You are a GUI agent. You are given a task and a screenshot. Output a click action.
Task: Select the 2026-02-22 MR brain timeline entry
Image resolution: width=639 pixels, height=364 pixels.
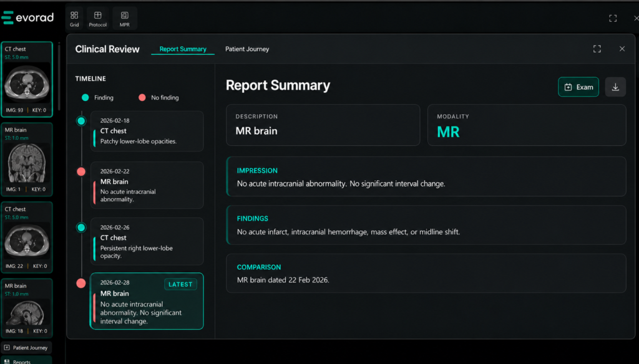147,185
